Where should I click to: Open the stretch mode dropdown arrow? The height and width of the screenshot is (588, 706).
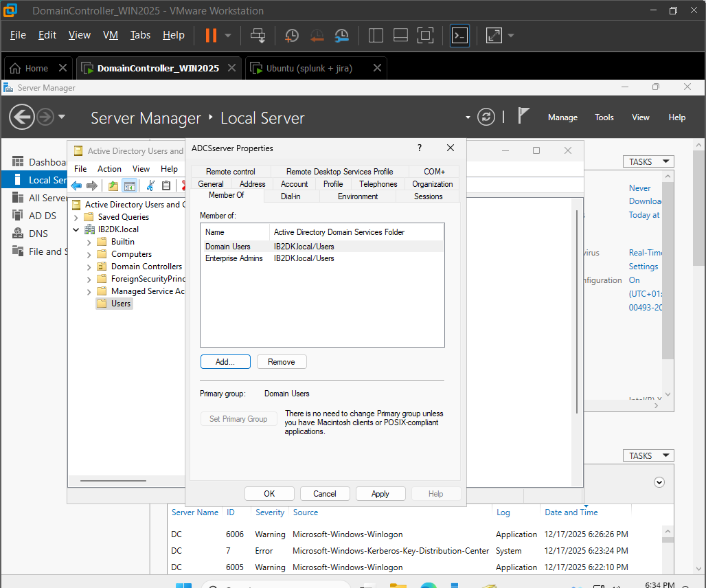click(511, 35)
